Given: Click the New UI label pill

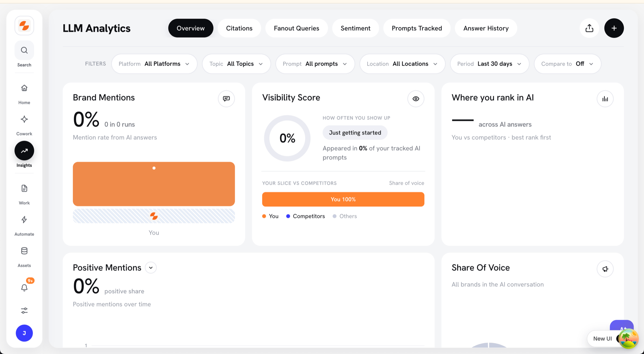Looking at the screenshot, I should pyautogui.click(x=602, y=339).
